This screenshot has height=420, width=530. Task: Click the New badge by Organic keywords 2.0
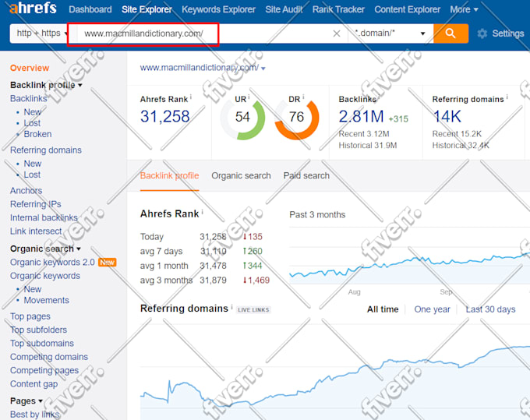(107, 262)
